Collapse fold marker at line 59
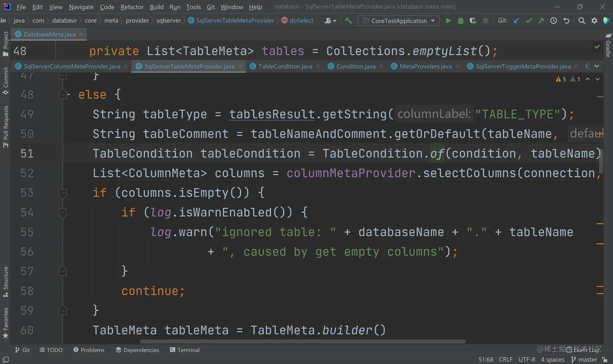The image size is (613, 364). pos(62,310)
